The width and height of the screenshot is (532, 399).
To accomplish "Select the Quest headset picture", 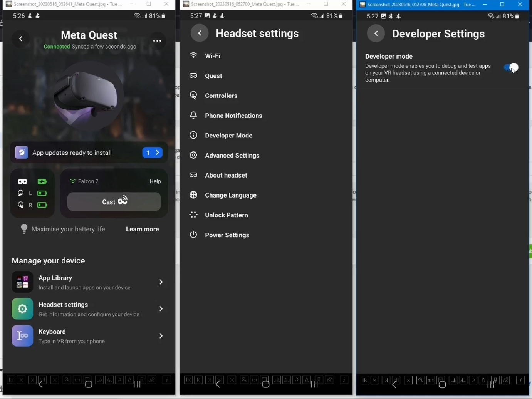I will tap(89, 95).
